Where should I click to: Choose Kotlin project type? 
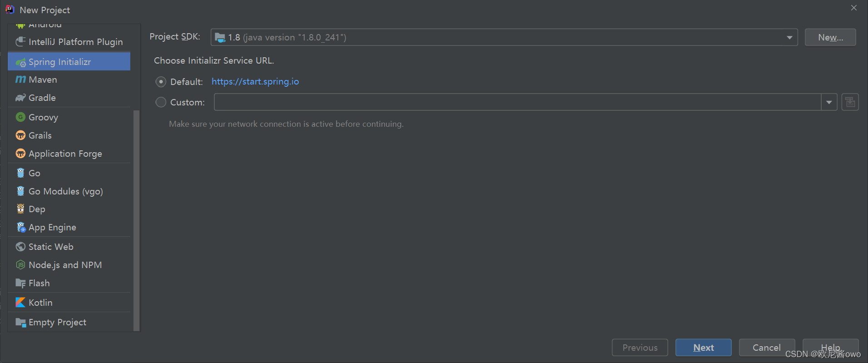(69, 303)
